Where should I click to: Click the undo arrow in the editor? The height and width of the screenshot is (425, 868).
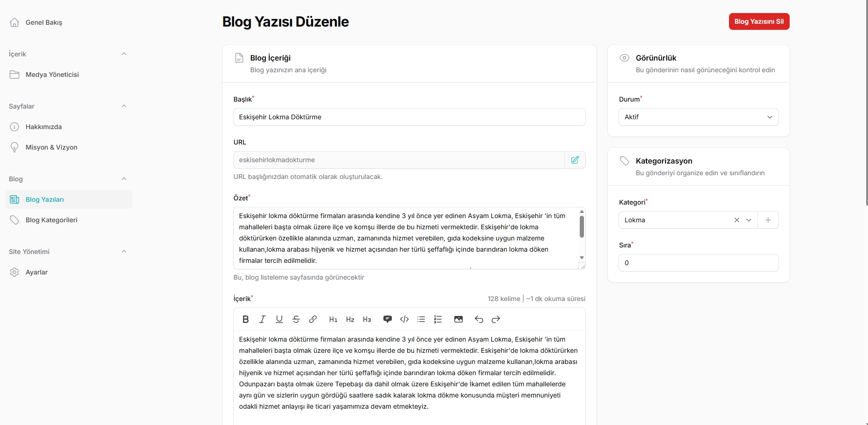[x=479, y=319]
